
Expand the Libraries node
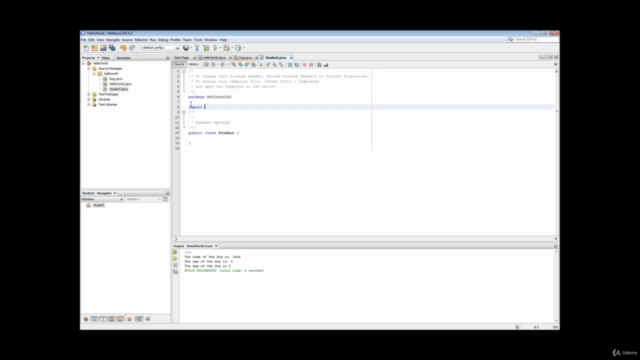coord(89,100)
